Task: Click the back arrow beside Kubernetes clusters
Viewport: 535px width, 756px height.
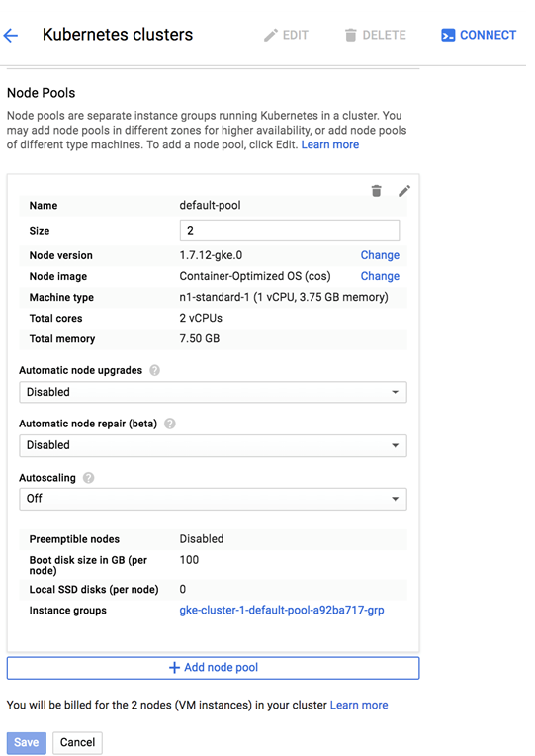Action: [10, 36]
